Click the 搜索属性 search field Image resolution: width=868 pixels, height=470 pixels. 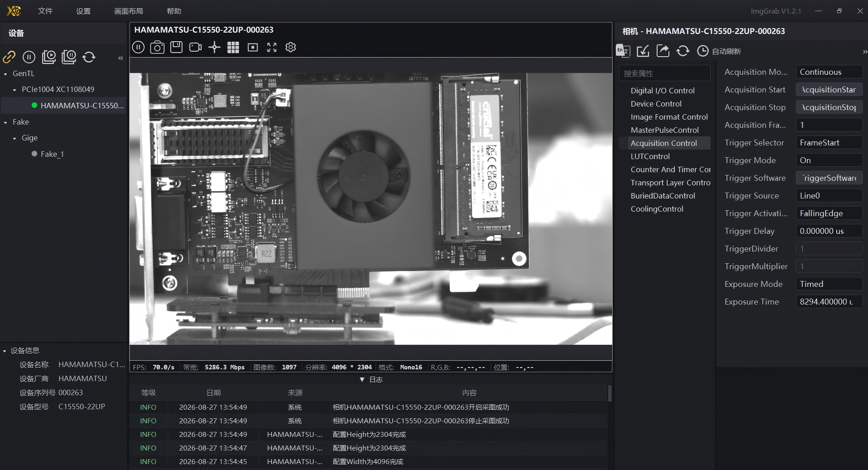(x=665, y=73)
